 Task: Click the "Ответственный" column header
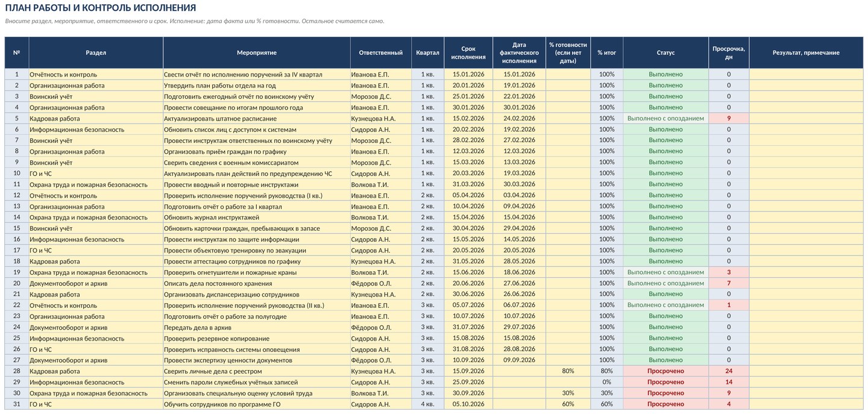381,53
